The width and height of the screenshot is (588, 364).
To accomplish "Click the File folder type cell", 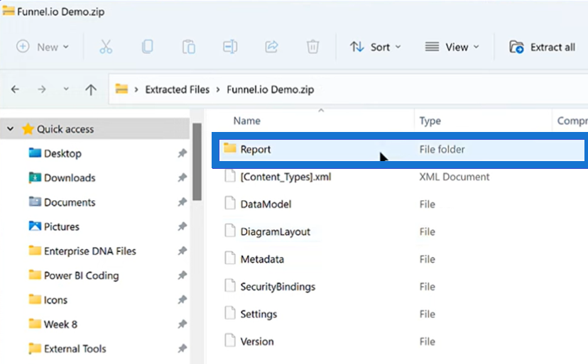I will coord(442,150).
